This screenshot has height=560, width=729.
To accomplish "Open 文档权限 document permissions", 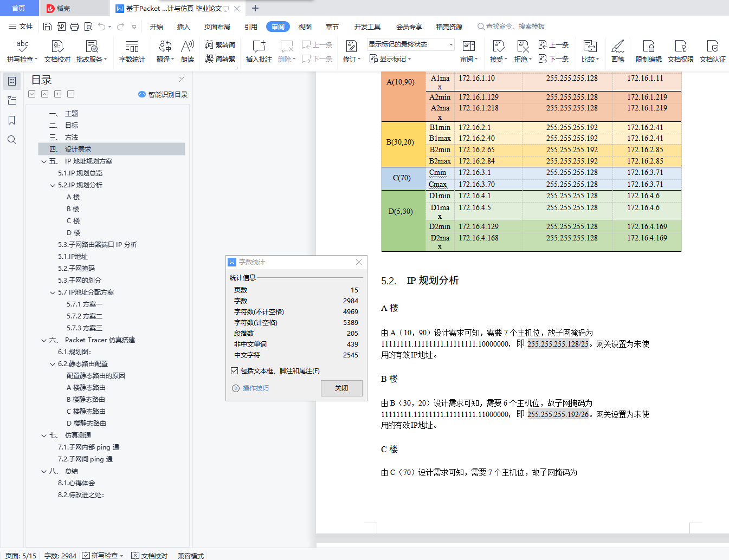I will point(681,51).
